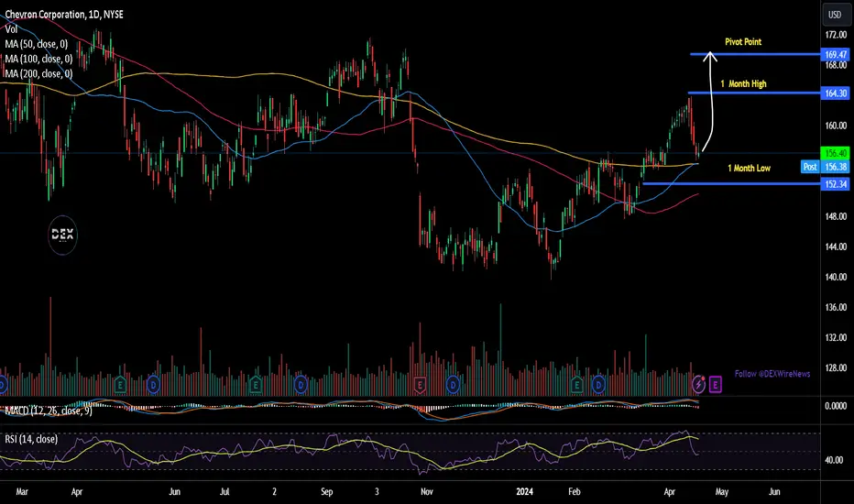Click the Nov label on time axis
Image resolution: width=854 pixels, height=504 pixels.
point(426,491)
